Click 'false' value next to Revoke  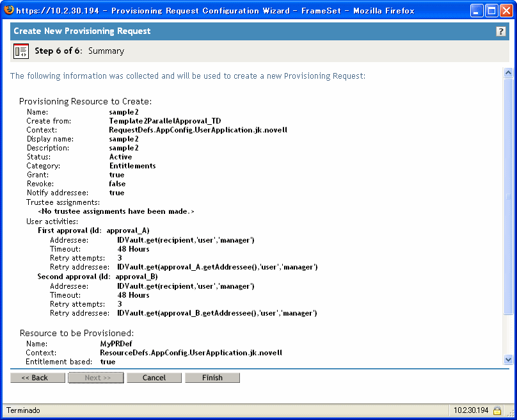[117, 184]
